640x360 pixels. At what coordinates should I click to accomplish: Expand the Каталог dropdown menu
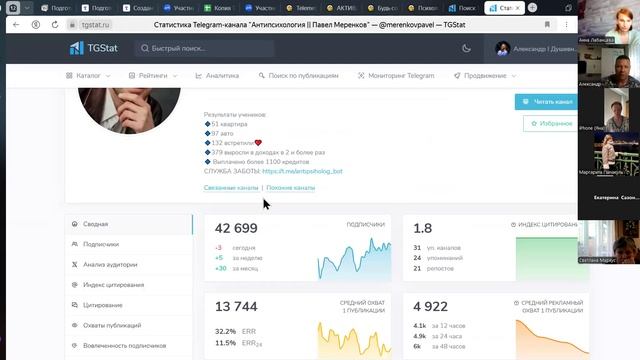[x=88, y=76]
